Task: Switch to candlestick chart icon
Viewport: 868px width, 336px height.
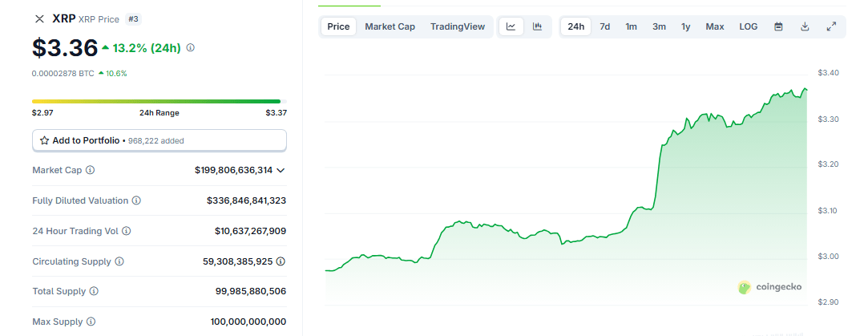Action: 537,26
